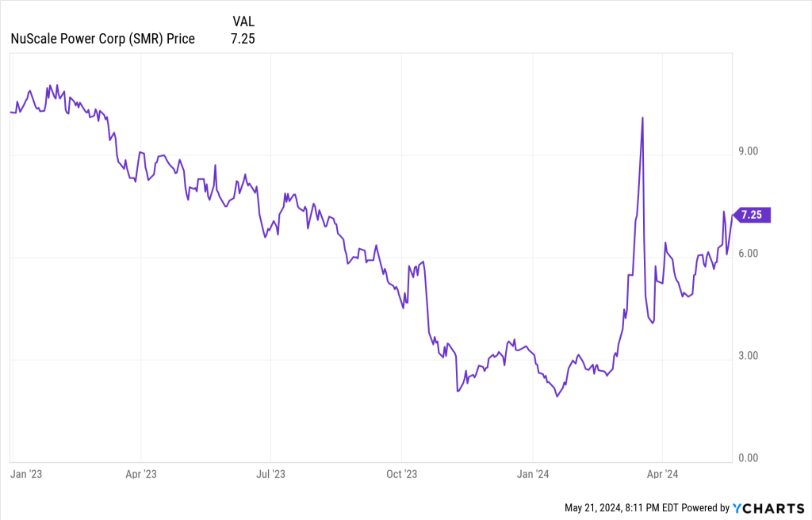Click the 9.00 y-axis label
The width and height of the screenshot is (812, 520).
749,151
